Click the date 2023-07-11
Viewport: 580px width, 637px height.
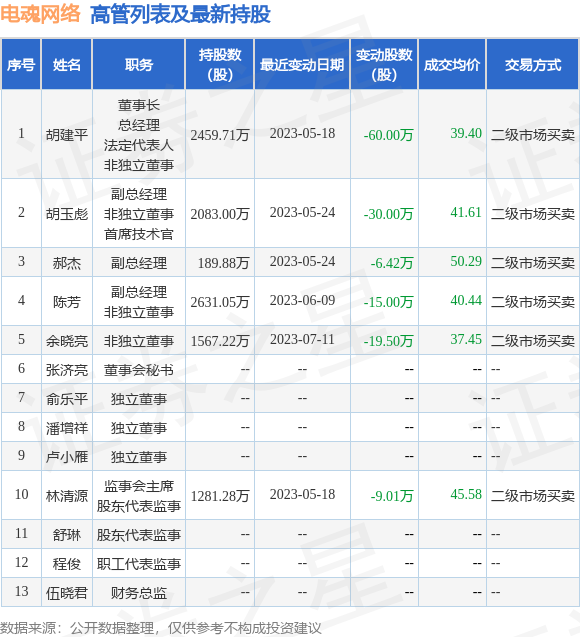pyautogui.click(x=302, y=339)
